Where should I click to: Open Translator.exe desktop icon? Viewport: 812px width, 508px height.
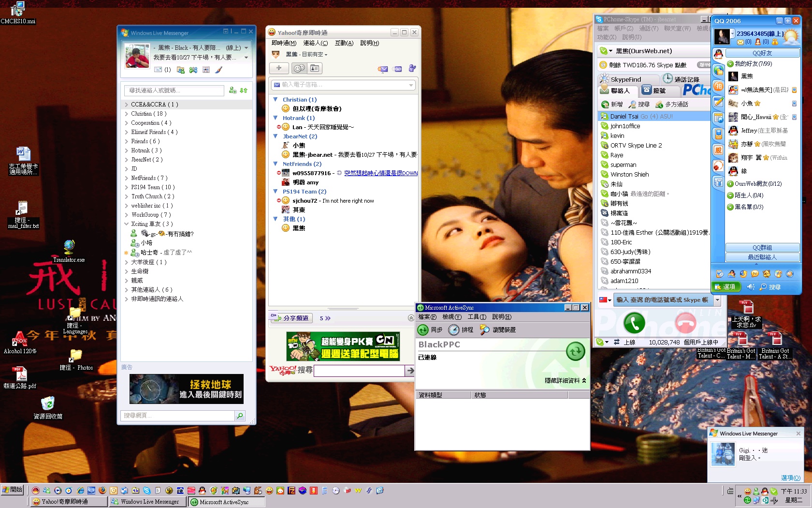69,251
